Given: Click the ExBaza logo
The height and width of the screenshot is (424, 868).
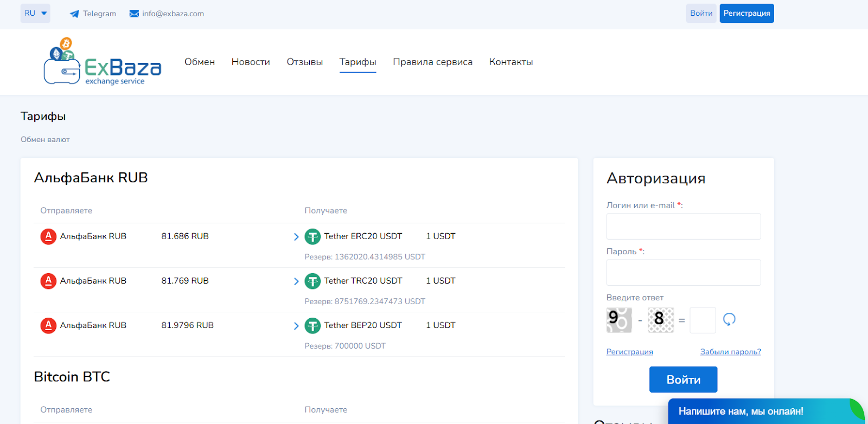Looking at the screenshot, I should (103, 61).
